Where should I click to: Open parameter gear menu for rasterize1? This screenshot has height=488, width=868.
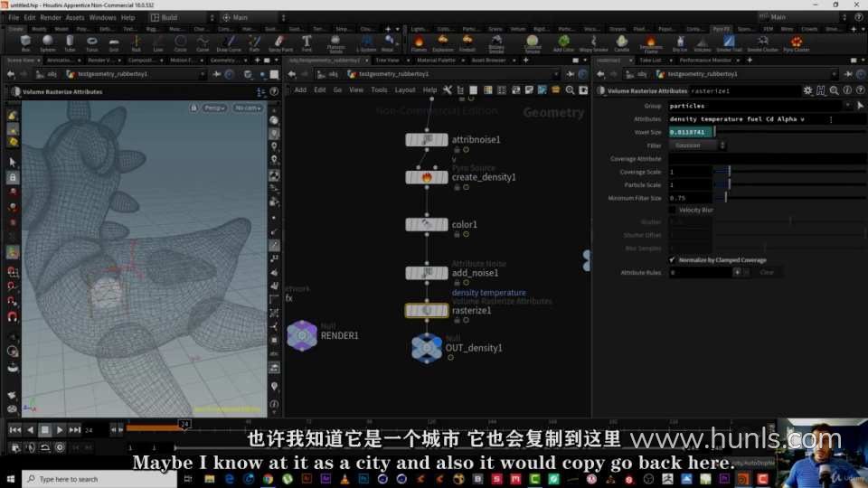coord(807,90)
